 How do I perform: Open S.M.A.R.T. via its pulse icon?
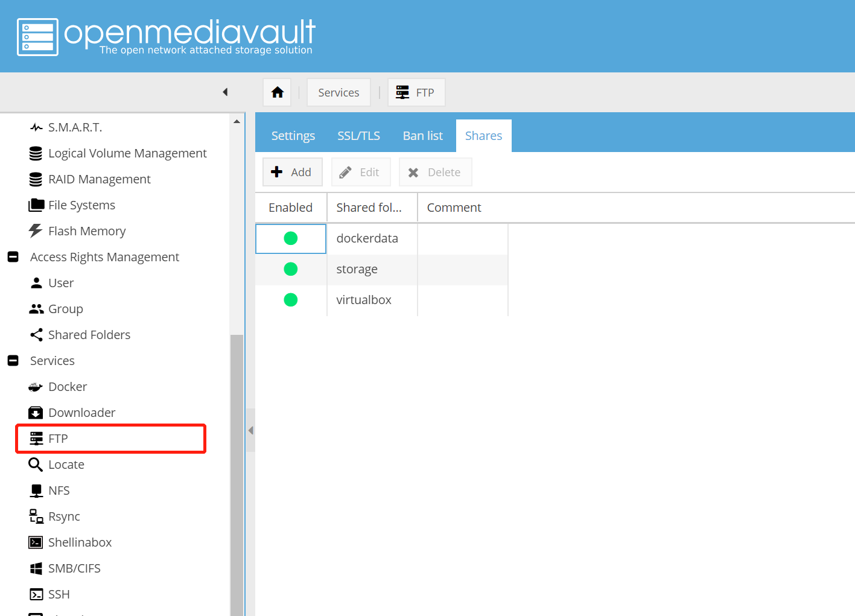click(x=36, y=127)
